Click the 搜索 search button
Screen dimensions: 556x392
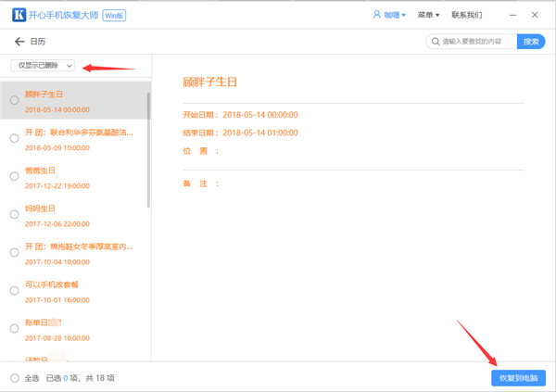pos(531,42)
